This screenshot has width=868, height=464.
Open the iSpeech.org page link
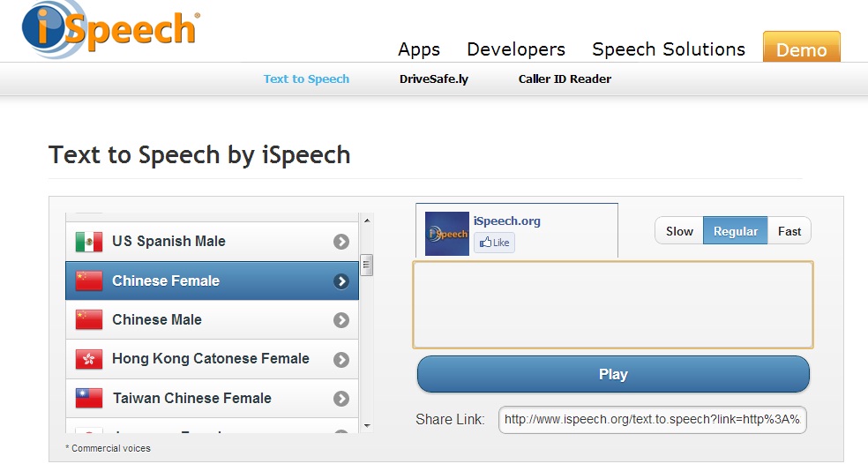(x=506, y=221)
